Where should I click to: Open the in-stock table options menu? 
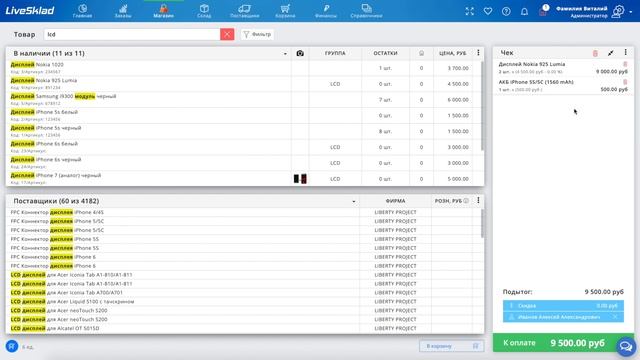coord(478,53)
